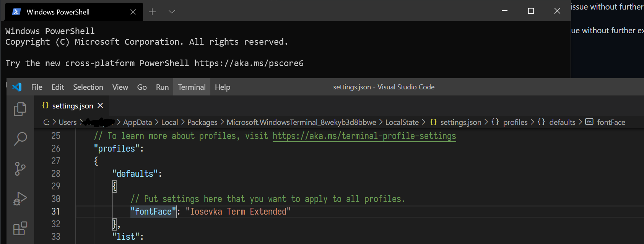Click the Local breadcrumb segment
Image resolution: width=644 pixels, height=244 pixels.
[x=169, y=122]
